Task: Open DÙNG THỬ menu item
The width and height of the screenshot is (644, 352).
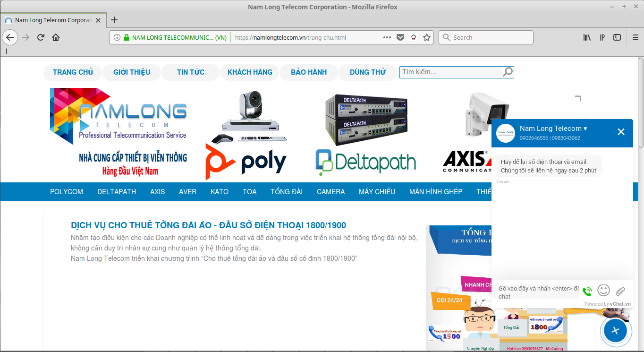Action: point(368,72)
